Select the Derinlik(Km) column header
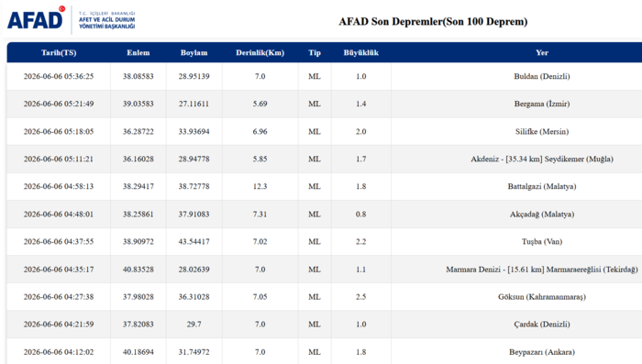 tap(260, 52)
